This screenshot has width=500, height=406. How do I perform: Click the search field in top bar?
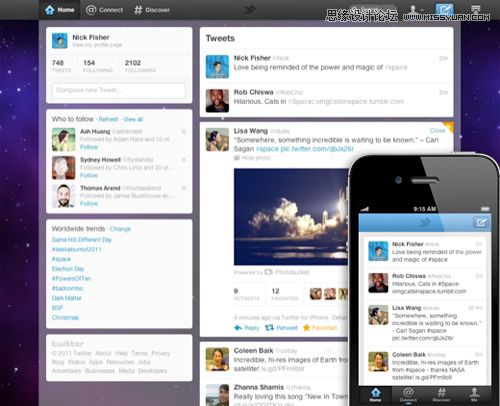click(x=373, y=9)
